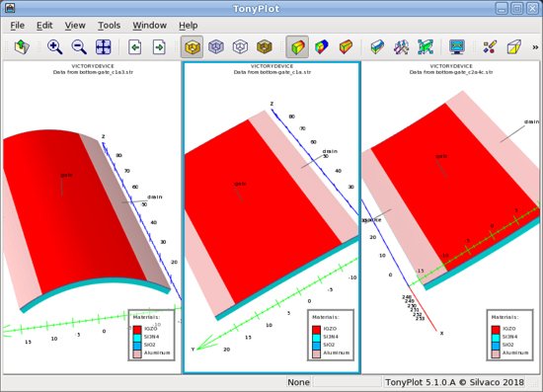Open the File menu

coord(18,26)
